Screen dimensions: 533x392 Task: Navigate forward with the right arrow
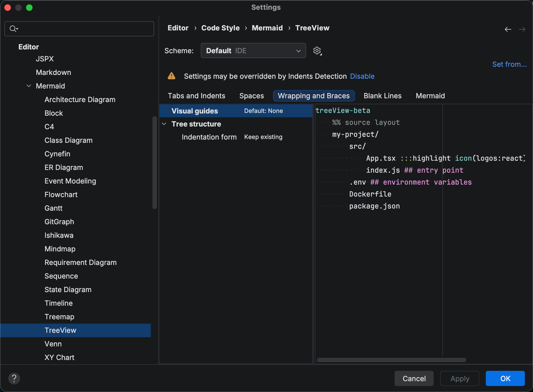coord(522,29)
